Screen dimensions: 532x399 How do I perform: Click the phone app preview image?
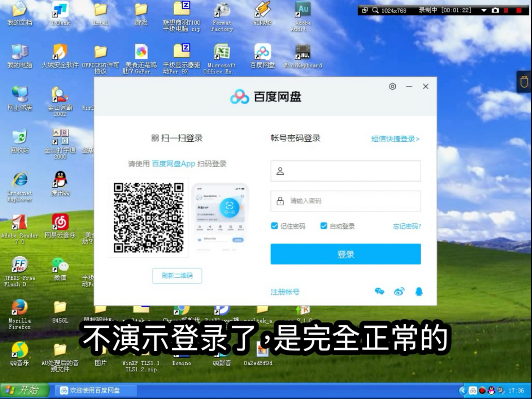click(221, 218)
